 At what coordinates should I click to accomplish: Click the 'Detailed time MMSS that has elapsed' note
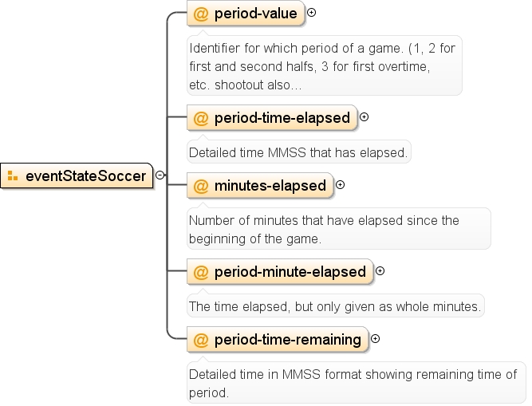coord(299,152)
